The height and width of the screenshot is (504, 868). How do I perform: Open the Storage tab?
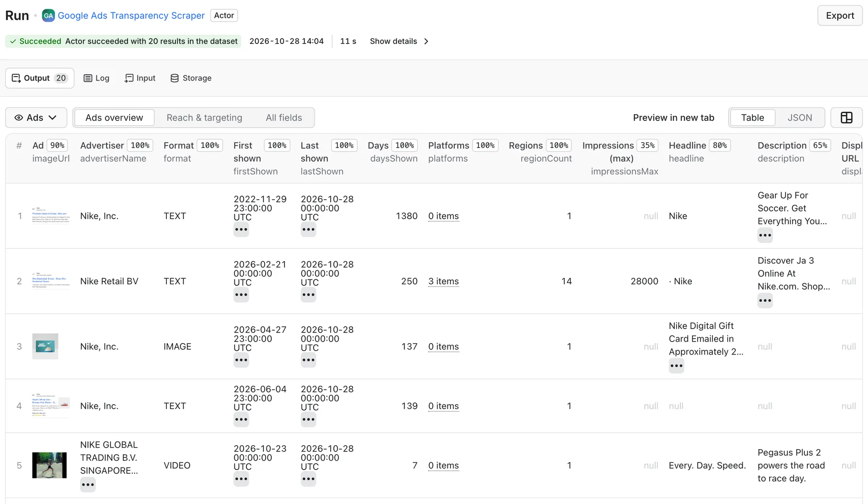(191, 78)
